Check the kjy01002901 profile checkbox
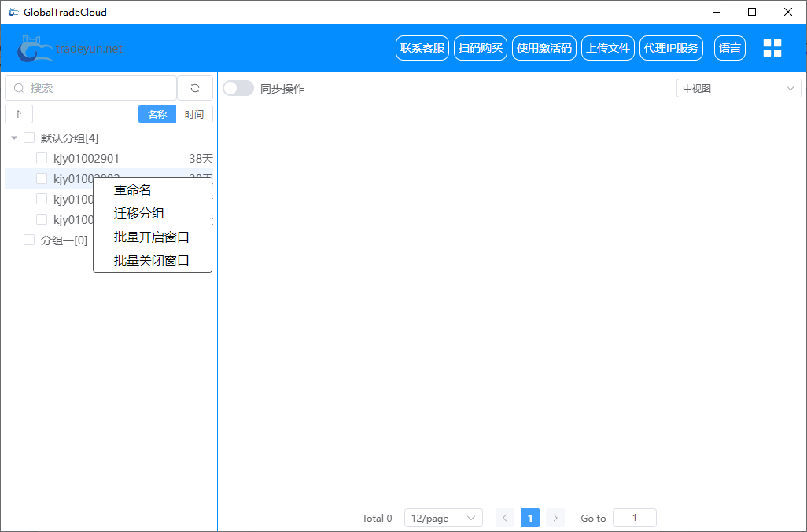807x532 pixels. 42,158
